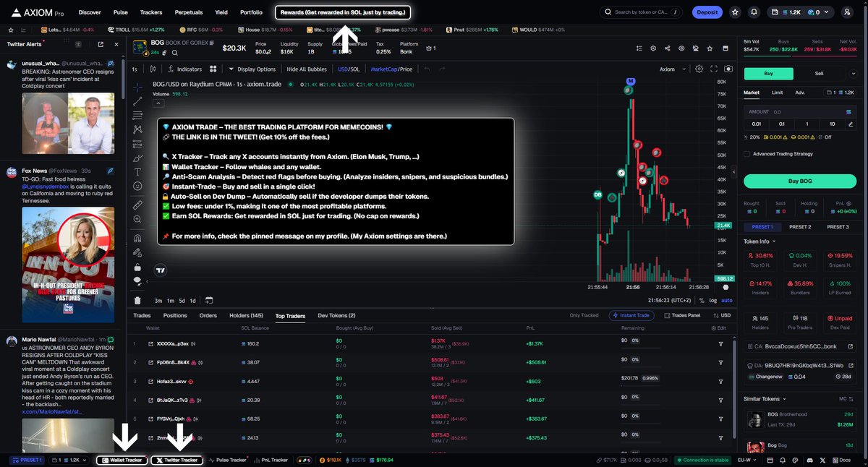Screen dimensions: 868x467
Task: Click the open-link icon beside wallet FpD6n8...8k4X
Action: [151, 362]
